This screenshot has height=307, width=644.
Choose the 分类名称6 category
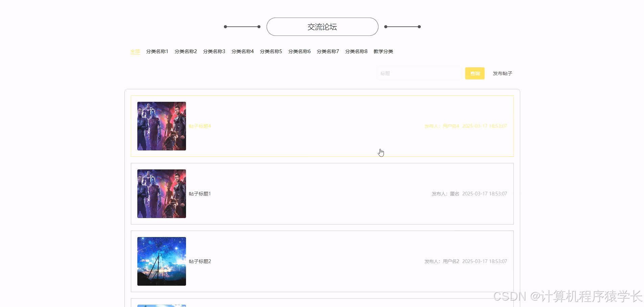pyautogui.click(x=299, y=51)
